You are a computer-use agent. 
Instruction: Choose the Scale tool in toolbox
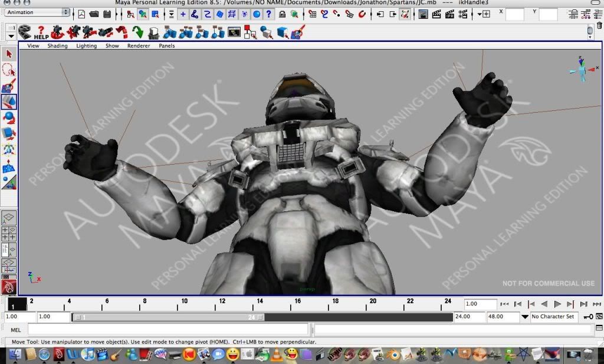pos(9,133)
